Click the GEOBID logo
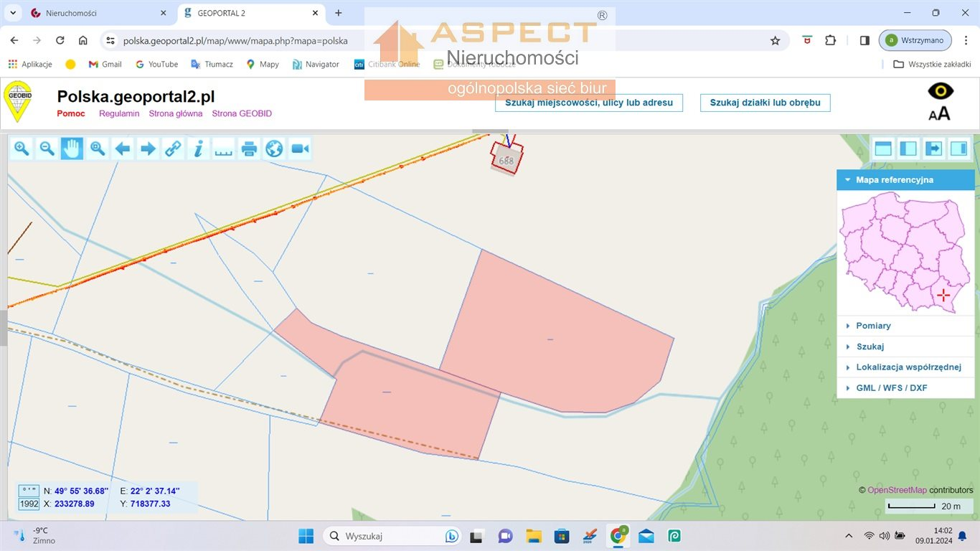Viewport: 980px width, 551px height. (18, 101)
